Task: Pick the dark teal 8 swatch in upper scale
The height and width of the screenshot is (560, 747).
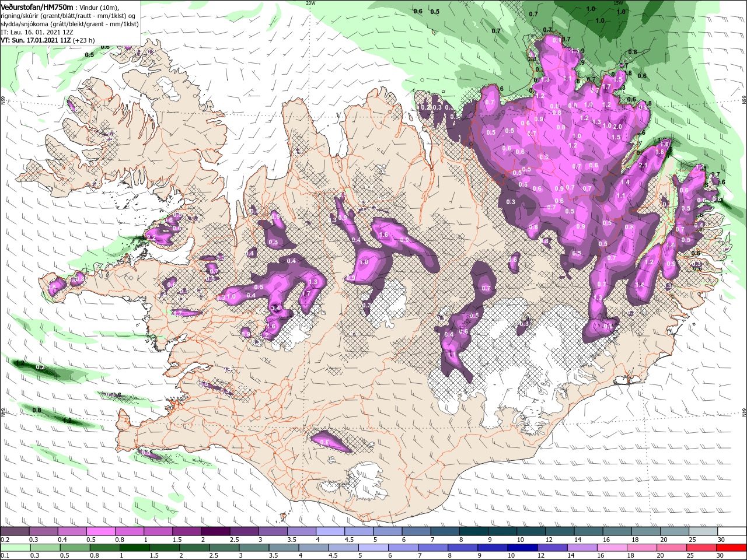Action: 474,531
